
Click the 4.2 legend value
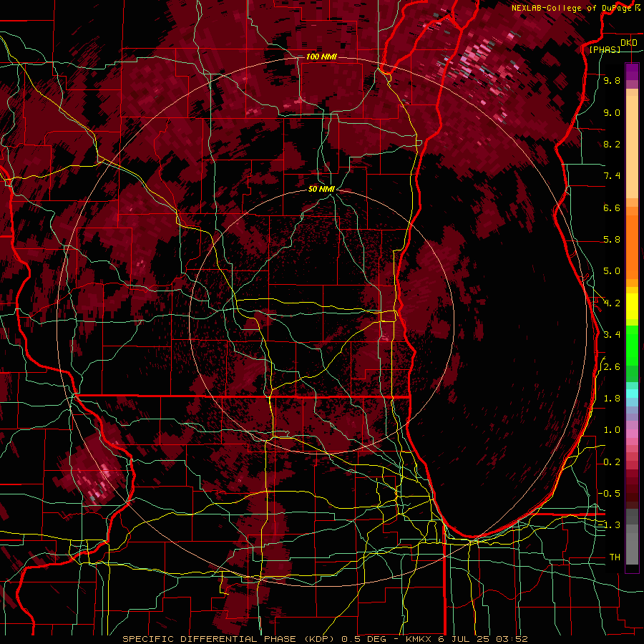click(612, 303)
